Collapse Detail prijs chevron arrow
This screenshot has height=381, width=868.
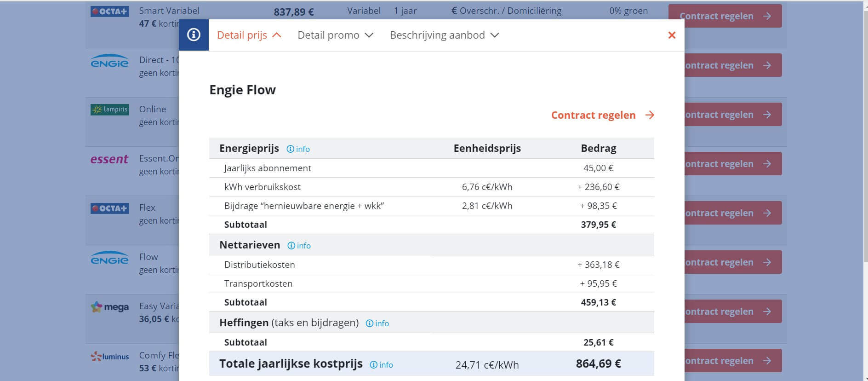(x=277, y=35)
